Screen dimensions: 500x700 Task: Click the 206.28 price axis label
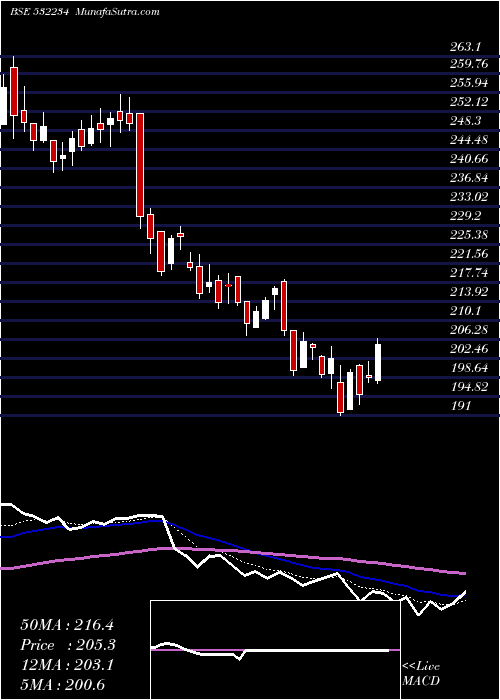pyautogui.click(x=469, y=330)
